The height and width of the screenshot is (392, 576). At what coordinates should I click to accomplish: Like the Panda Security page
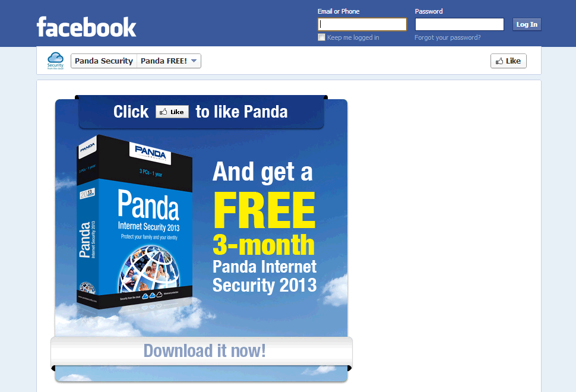508,61
